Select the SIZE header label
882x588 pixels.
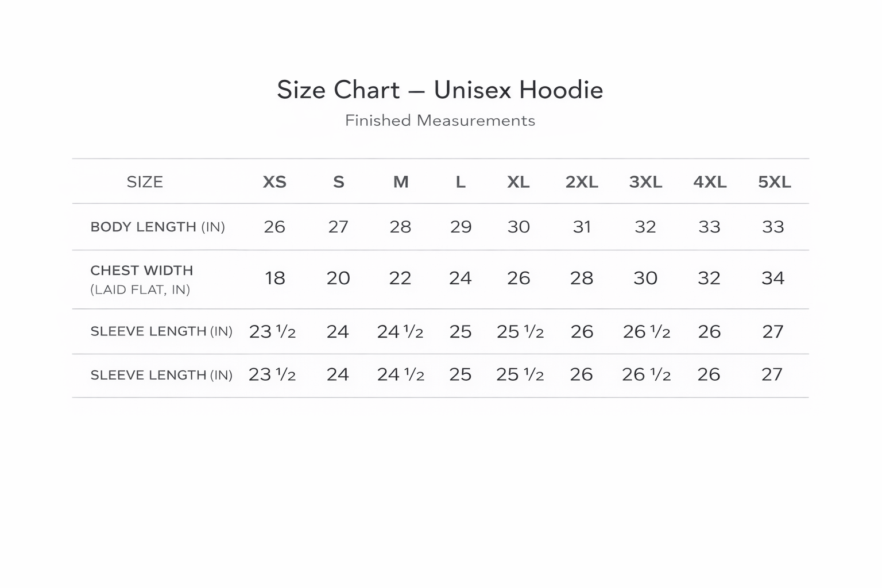click(145, 182)
